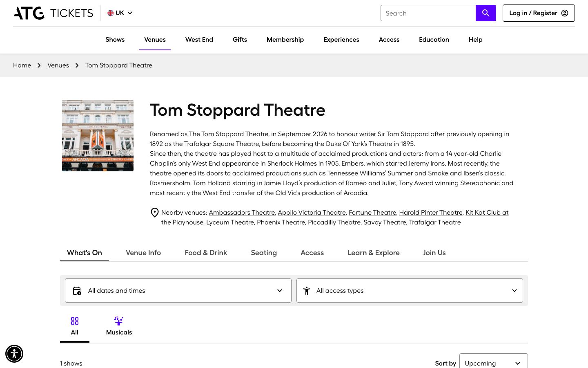588x368 pixels.
Task: Click the accessibility person icon in access filter
Action: (x=307, y=291)
